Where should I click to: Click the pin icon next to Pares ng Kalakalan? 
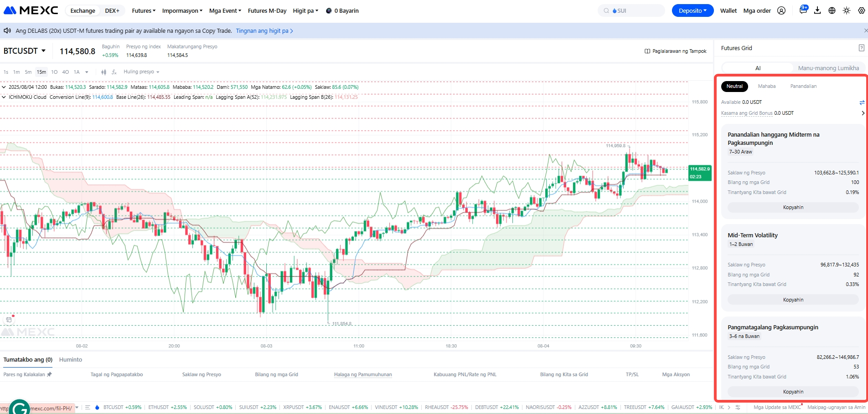pos(49,374)
